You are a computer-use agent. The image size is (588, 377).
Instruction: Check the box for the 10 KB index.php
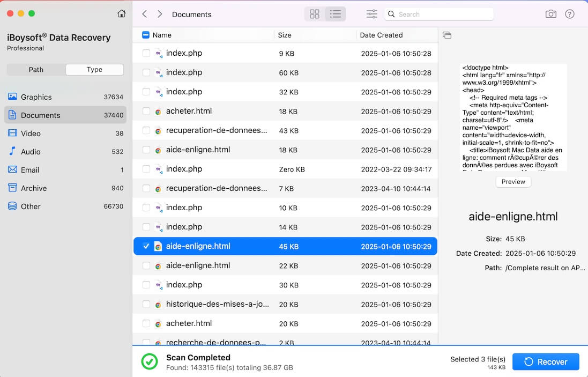pos(146,208)
